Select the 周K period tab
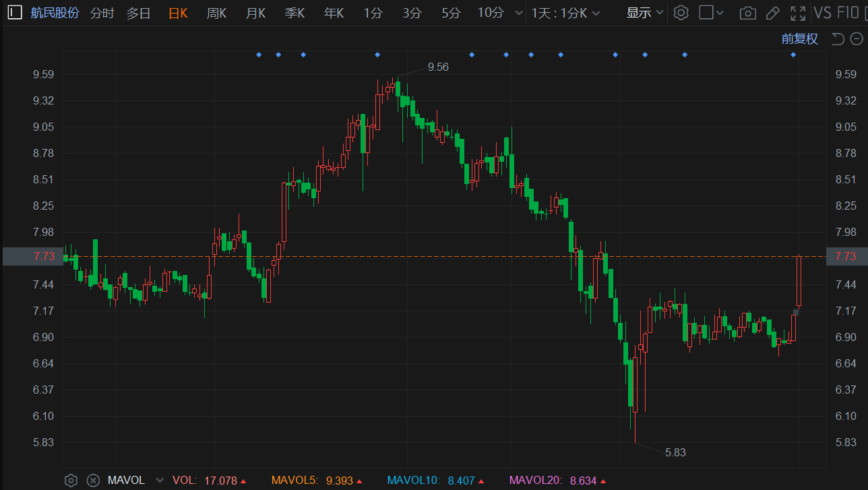The width and height of the screenshot is (868, 490). [216, 13]
